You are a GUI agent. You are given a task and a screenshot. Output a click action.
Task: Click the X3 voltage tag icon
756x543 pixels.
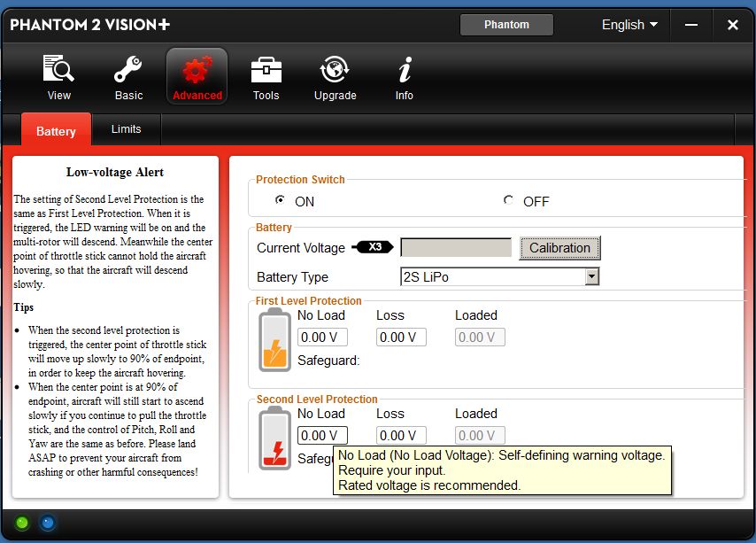click(372, 247)
